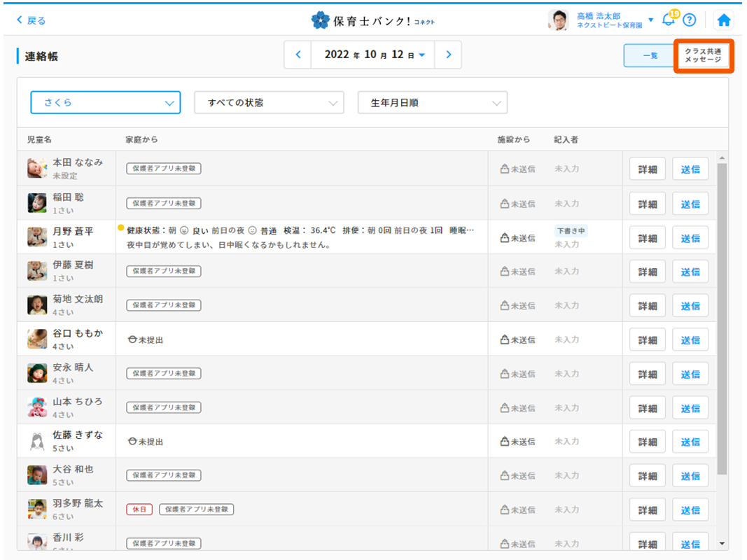Open the さくら class dropdown

pos(106,103)
